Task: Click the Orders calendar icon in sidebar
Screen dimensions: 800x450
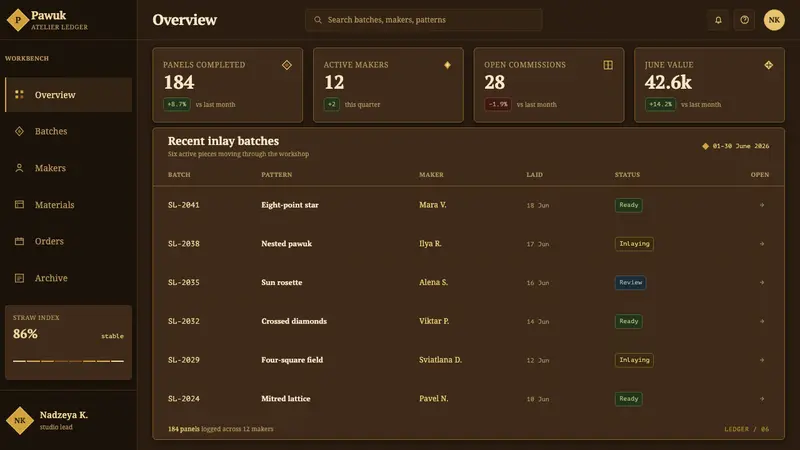Action: (x=19, y=241)
